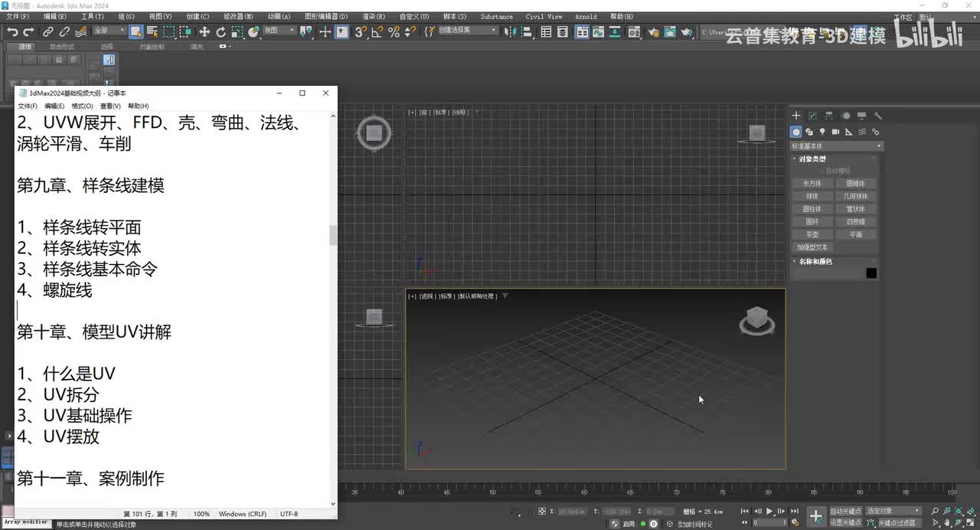Toggle the 3D Snaps button
This screenshot has width=980, height=530.
(x=360, y=31)
